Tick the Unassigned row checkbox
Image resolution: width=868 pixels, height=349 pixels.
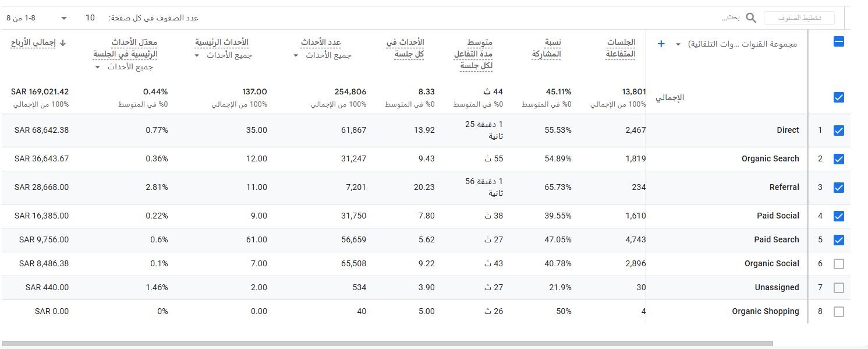tap(839, 288)
